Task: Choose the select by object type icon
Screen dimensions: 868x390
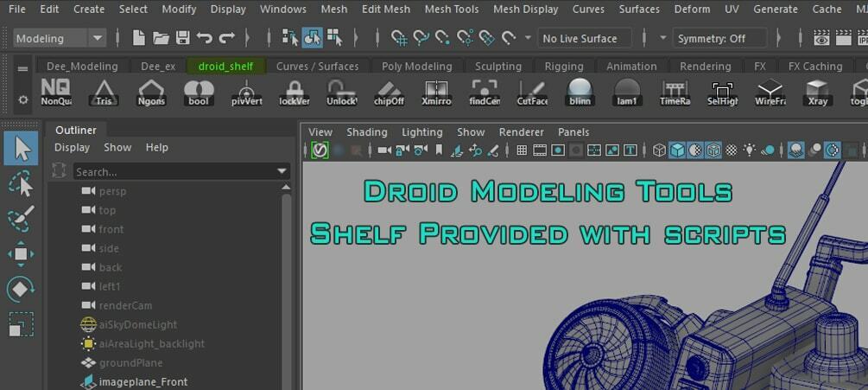Action: click(312, 38)
